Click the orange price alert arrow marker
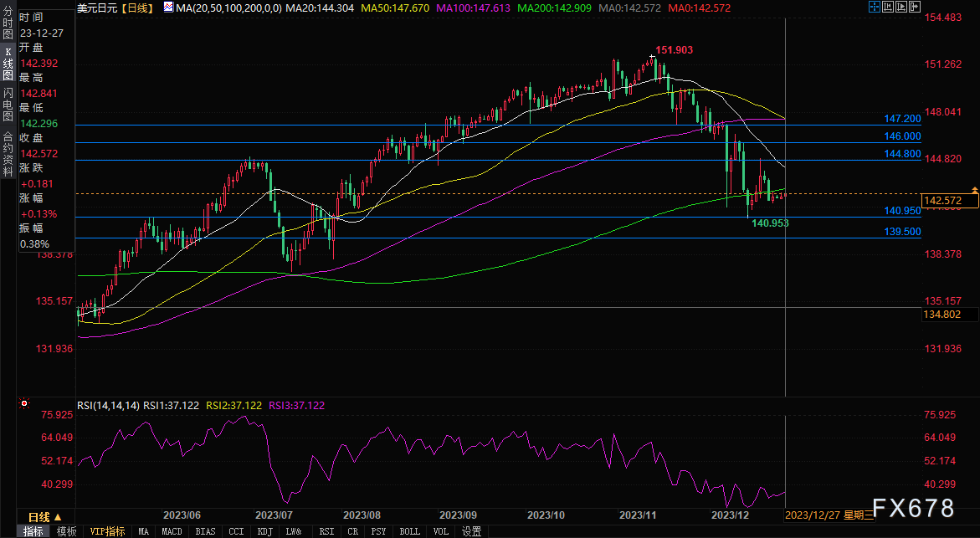Viewport: 980px width, 538px height. [x=974, y=189]
